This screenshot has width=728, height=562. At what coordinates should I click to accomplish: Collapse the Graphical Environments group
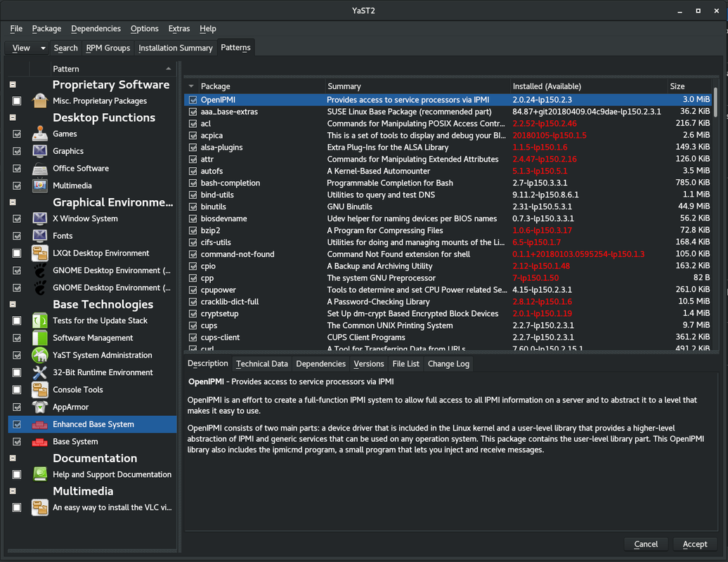coord(13,202)
